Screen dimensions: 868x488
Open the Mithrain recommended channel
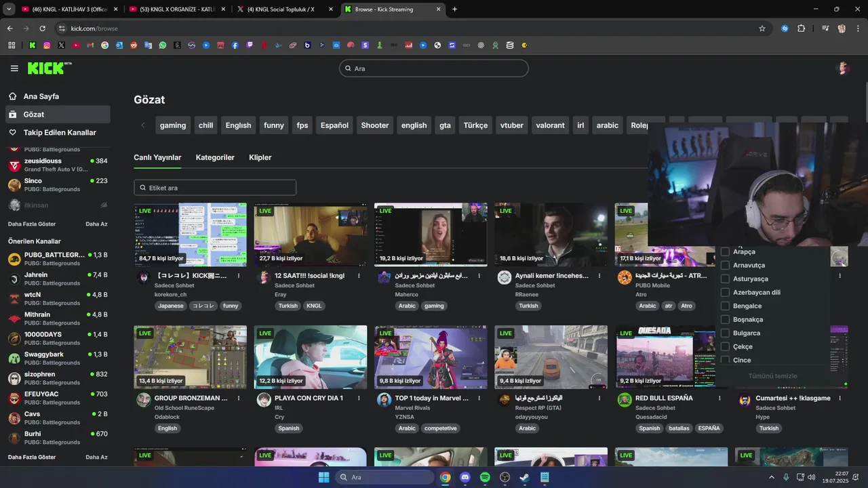pos(58,319)
